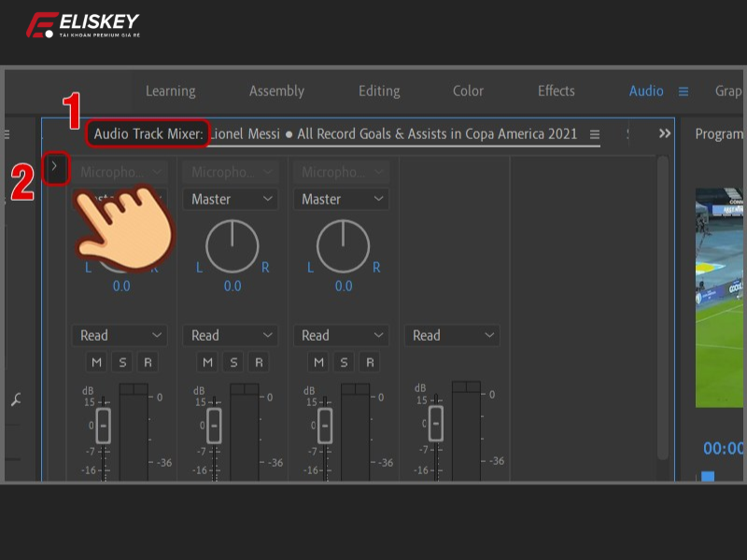Click the mixer's vertical scrollbar

(662, 308)
